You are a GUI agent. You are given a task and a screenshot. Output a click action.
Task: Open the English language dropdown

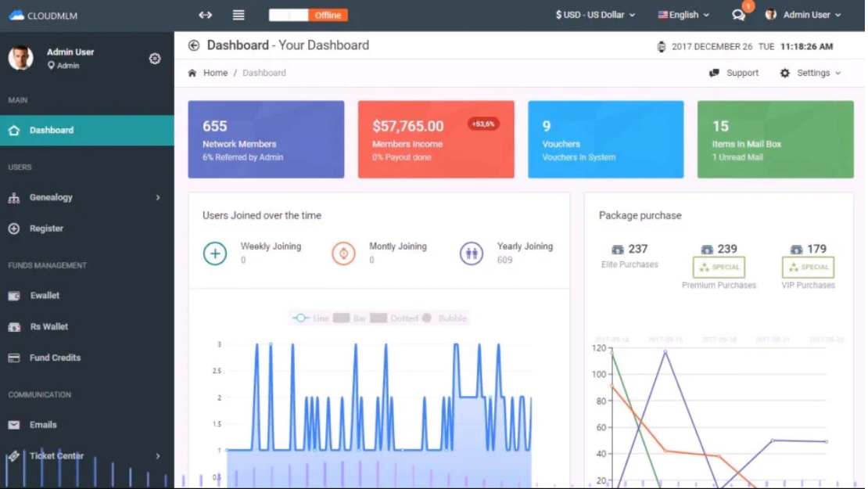point(683,15)
